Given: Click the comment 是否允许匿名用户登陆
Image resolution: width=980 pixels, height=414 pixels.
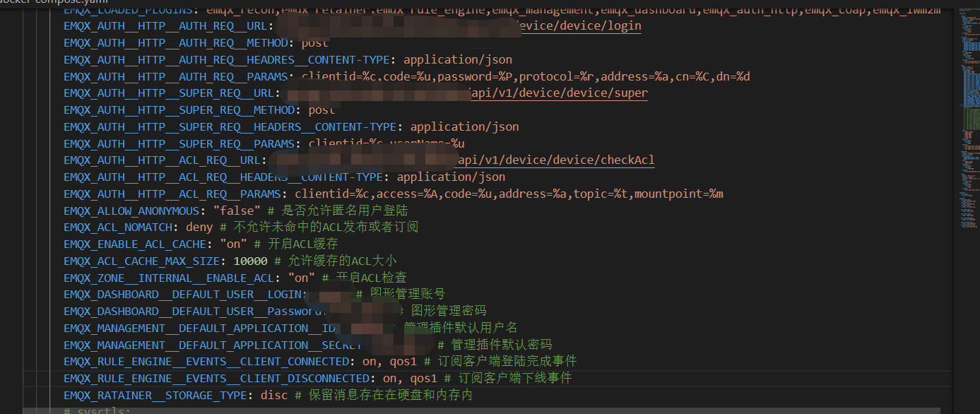Looking at the screenshot, I should coord(338,211).
